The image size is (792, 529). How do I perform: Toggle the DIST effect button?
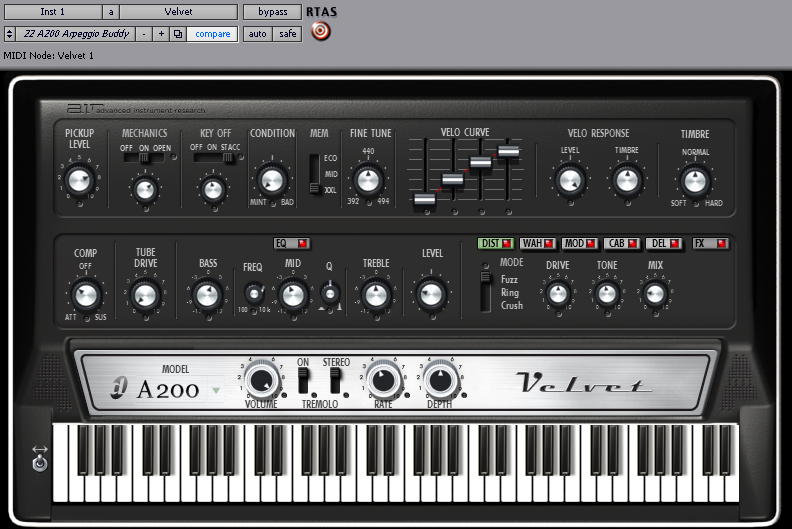496,244
